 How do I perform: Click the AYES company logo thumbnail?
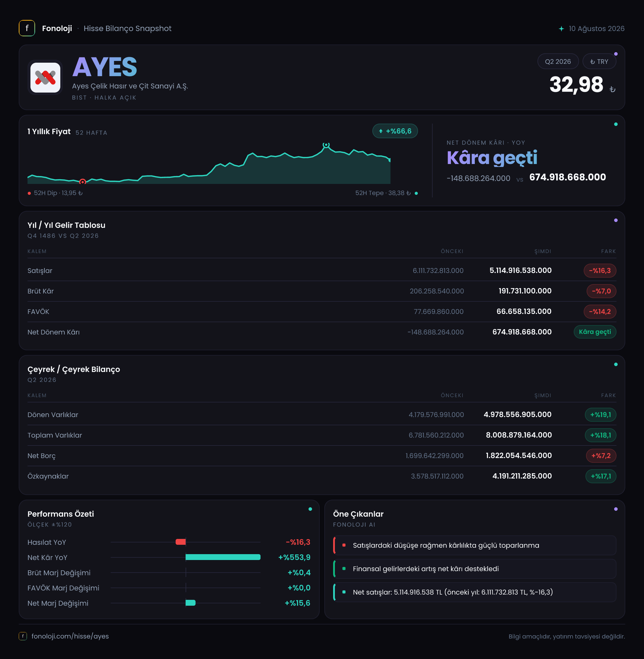(x=45, y=78)
